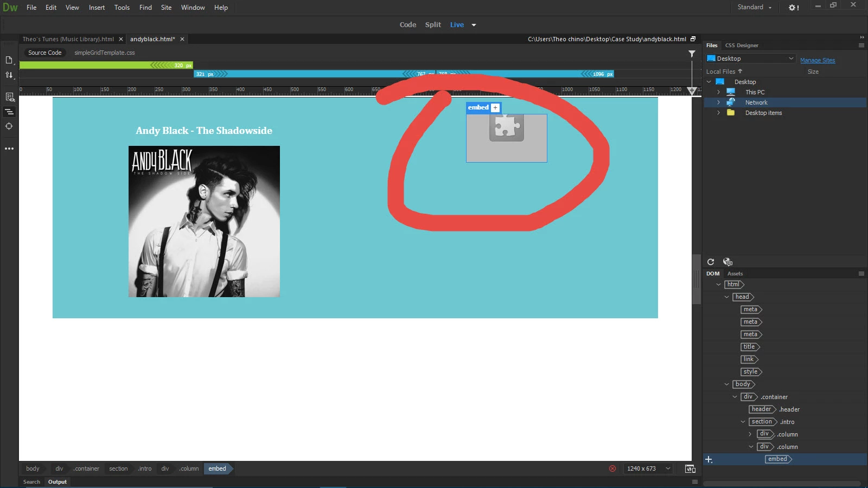Screen dimensions: 868x488
Task: Open the Window menu
Action: tap(193, 8)
